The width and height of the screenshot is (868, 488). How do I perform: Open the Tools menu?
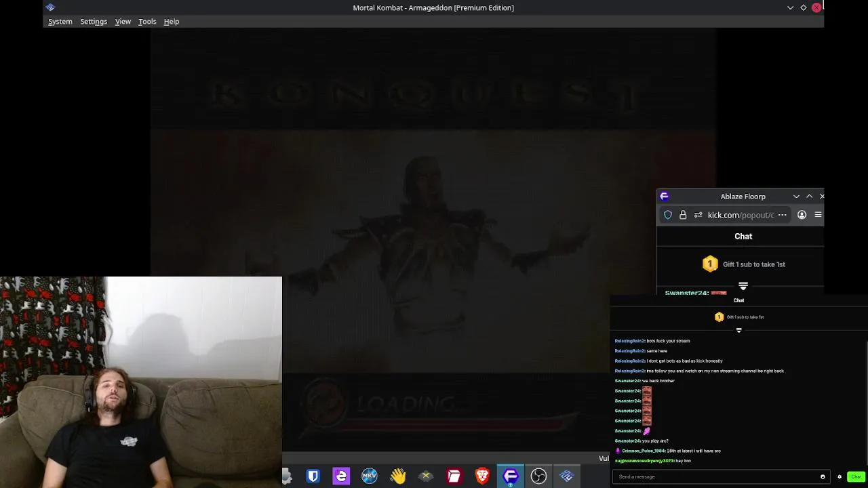(x=147, y=21)
